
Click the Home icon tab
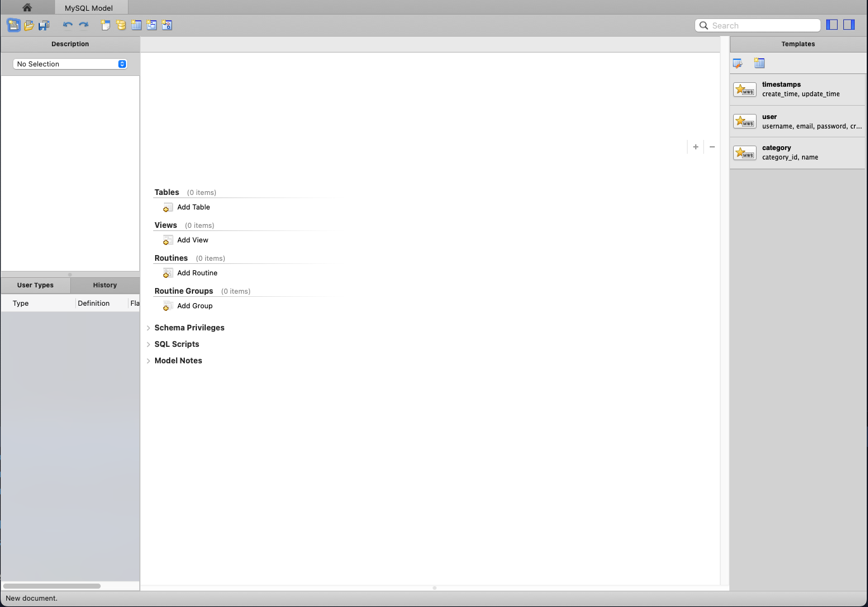[x=27, y=8]
